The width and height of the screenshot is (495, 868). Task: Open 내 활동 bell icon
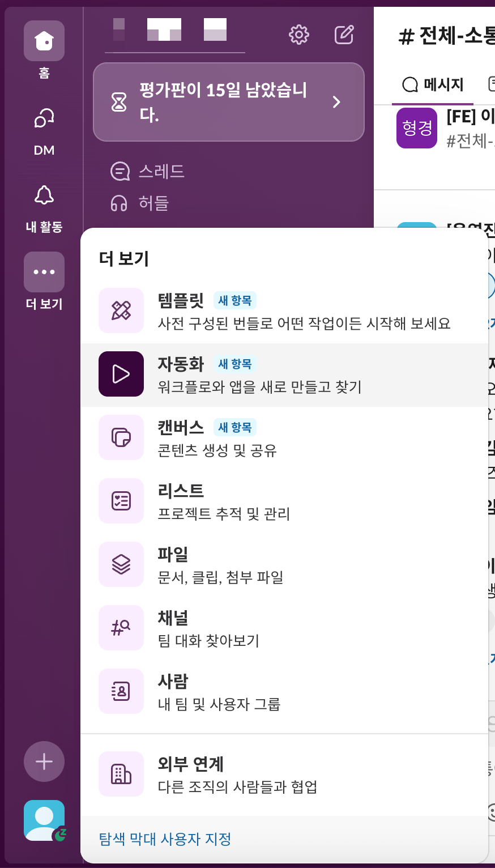pyautogui.click(x=44, y=195)
